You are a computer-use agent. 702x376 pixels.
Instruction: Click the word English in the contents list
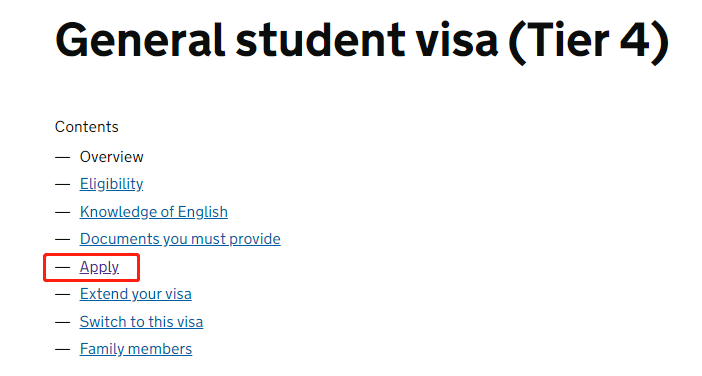(203, 212)
